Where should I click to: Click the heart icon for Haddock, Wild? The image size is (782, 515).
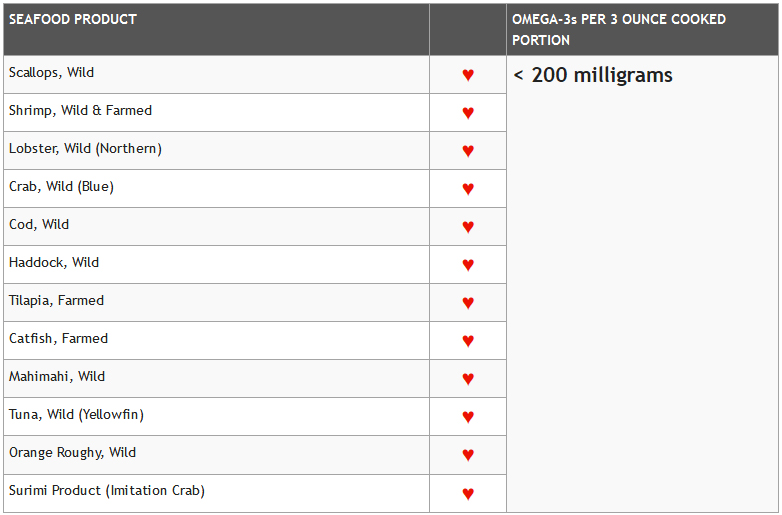click(x=468, y=265)
